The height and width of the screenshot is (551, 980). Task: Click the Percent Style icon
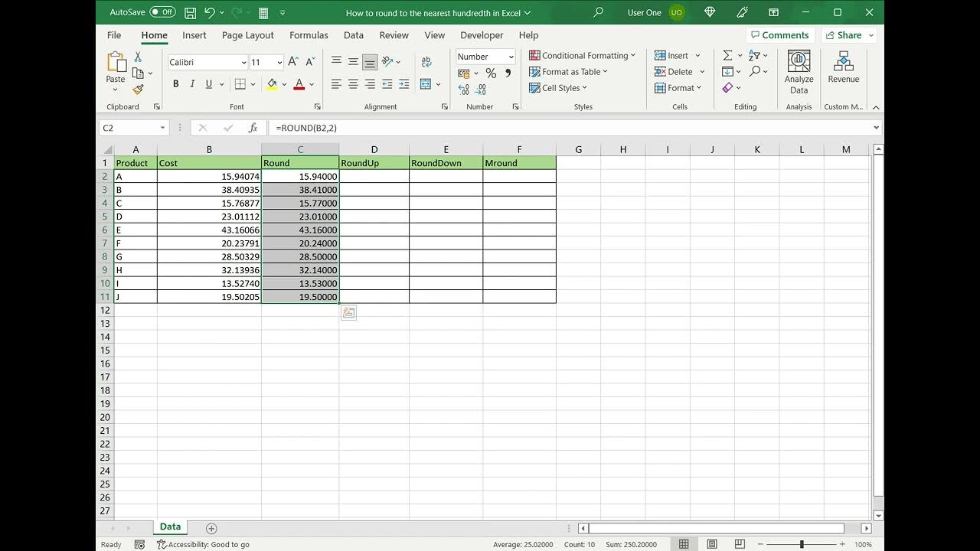tap(491, 73)
